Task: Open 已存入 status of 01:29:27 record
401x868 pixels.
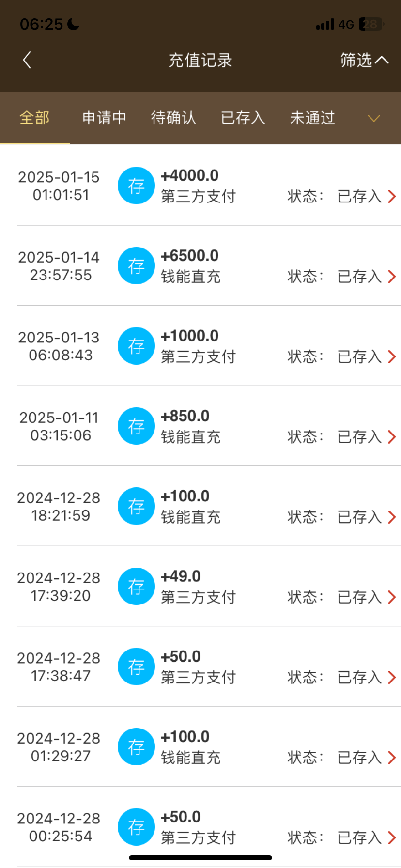Action: tap(359, 758)
